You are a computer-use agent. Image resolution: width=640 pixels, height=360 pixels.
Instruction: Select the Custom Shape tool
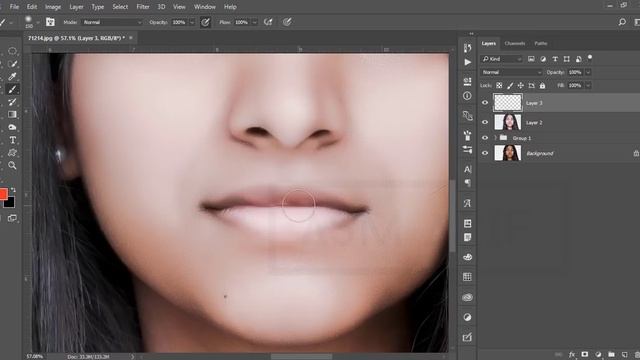[x=12, y=153]
